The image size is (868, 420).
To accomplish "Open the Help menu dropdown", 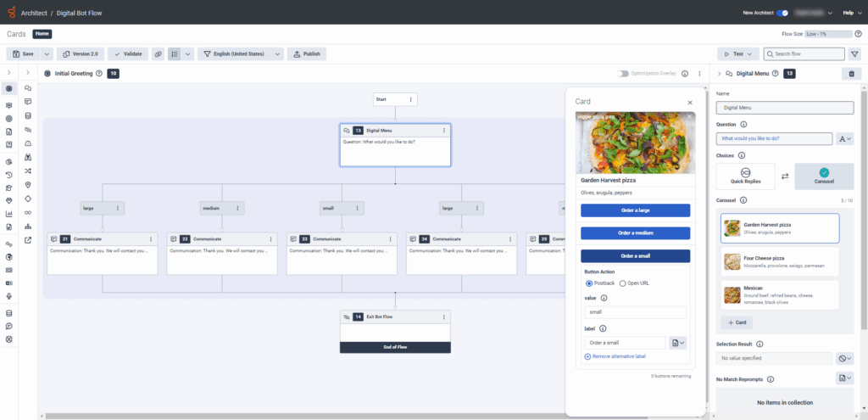I will click(853, 13).
